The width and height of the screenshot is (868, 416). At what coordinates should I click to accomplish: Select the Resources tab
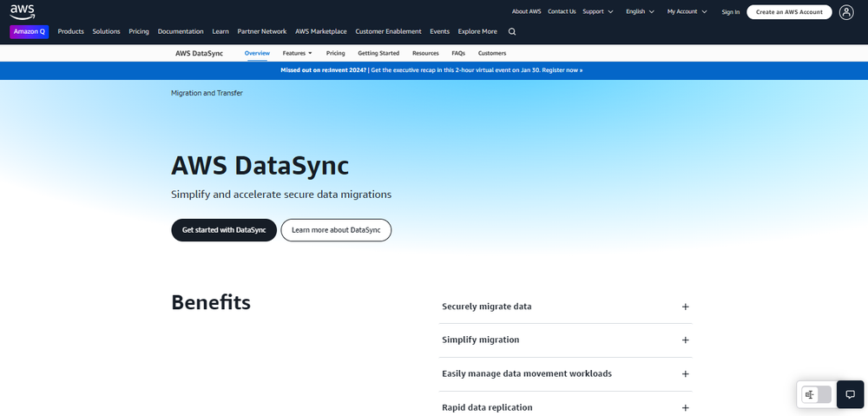pyautogui.click(x=425, y=53)
